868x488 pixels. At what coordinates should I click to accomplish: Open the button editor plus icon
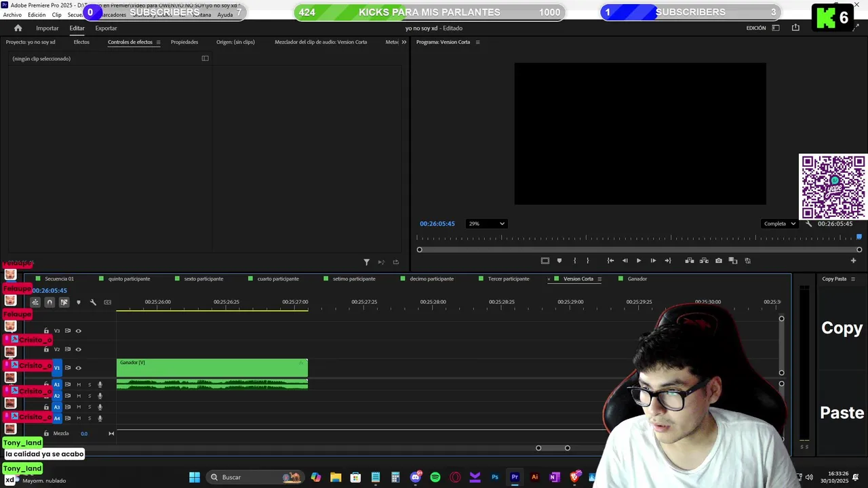point(853,260)
